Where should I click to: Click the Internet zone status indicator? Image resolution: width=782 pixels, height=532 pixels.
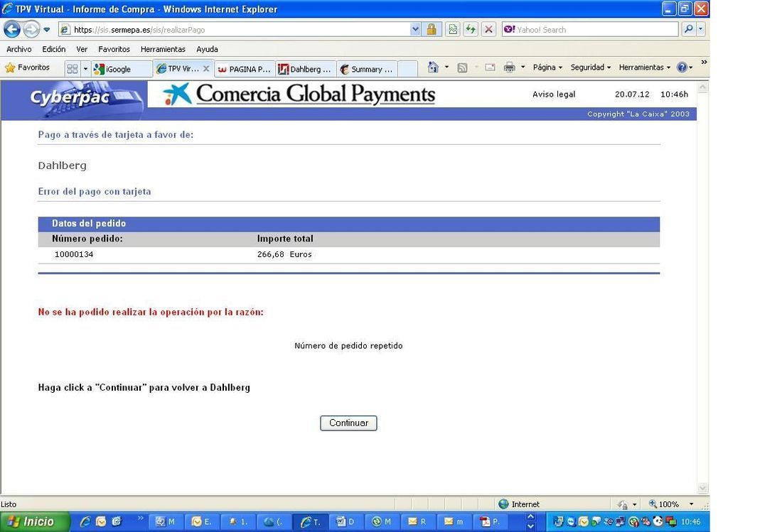[519, 504]
